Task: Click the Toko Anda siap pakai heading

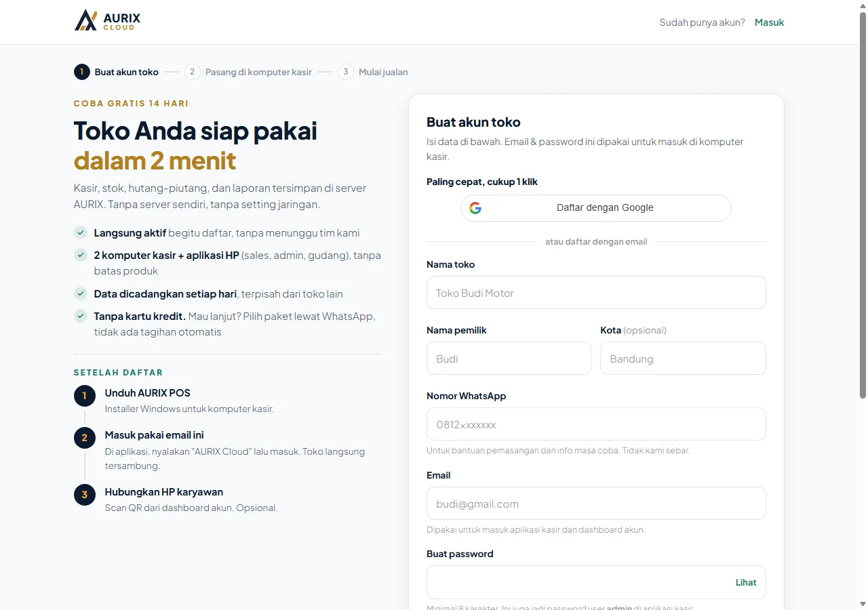Action: click(x=195, y=131)
